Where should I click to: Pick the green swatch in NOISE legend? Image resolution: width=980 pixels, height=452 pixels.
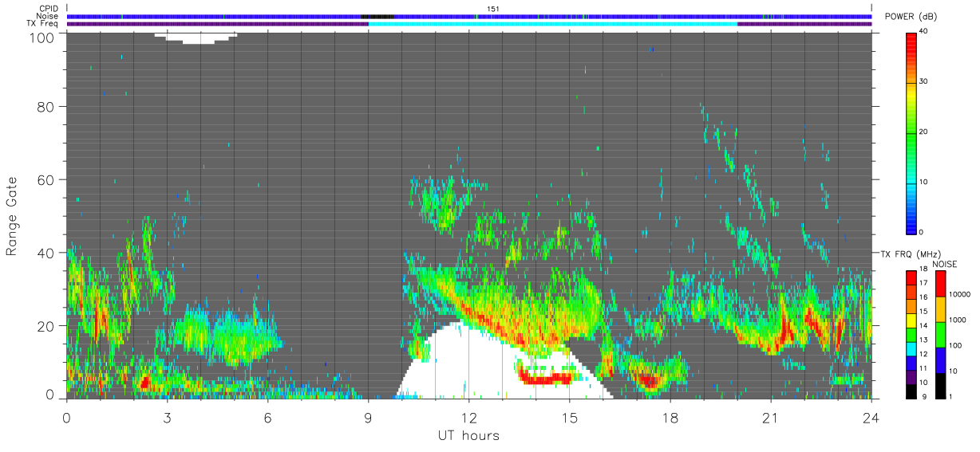(x=940, y=335)
